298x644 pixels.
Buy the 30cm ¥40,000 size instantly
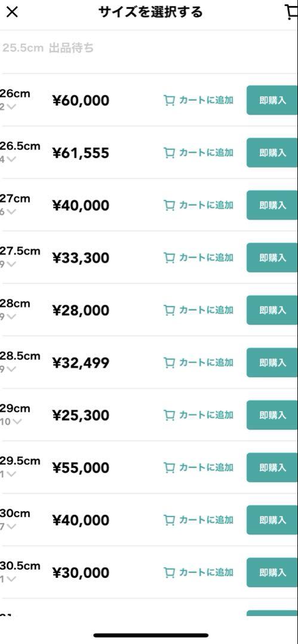[x=272, y=520]
